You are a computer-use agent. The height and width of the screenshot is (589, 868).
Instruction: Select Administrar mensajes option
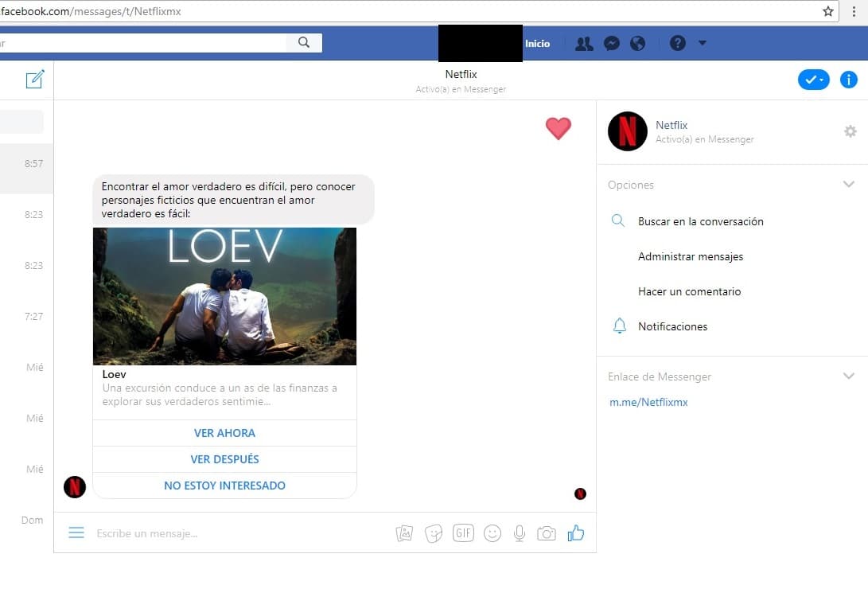click(690, 256)
